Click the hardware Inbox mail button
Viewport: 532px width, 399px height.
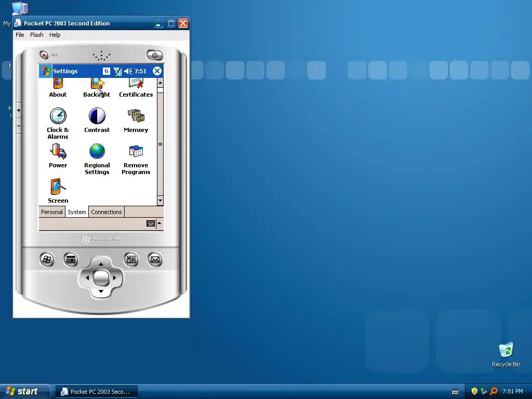155,260
